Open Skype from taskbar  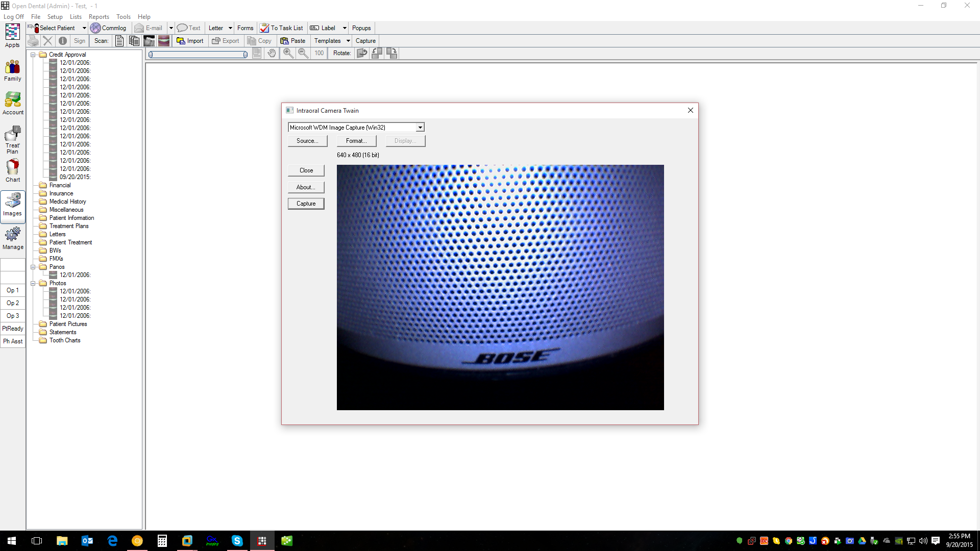tap(237, 541)
